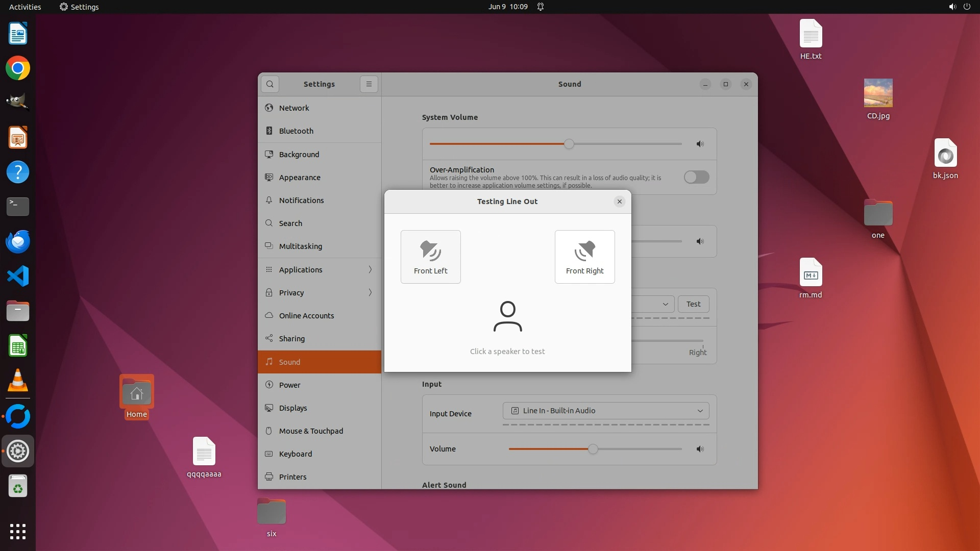This screenshot has width=980, height=551.
Task: Open the Bluetooth settings panel
Action: 296,131
